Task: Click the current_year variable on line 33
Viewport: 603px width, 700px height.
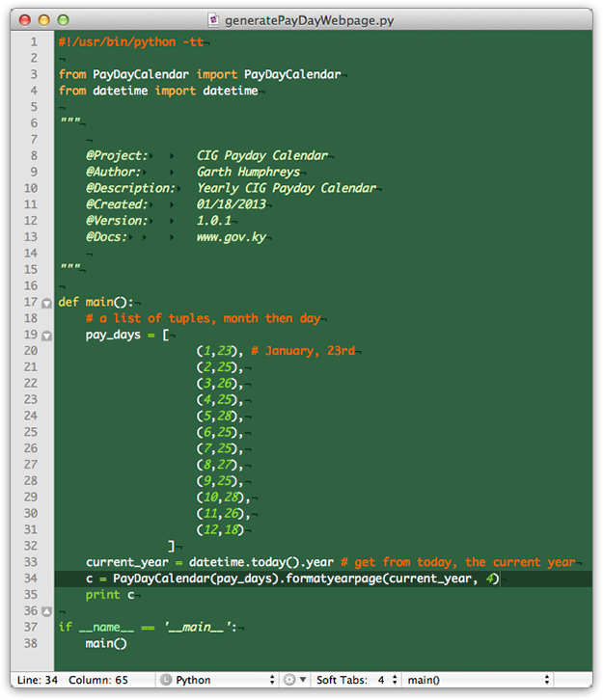Action: pyautogui.click(x=127, y=562)
